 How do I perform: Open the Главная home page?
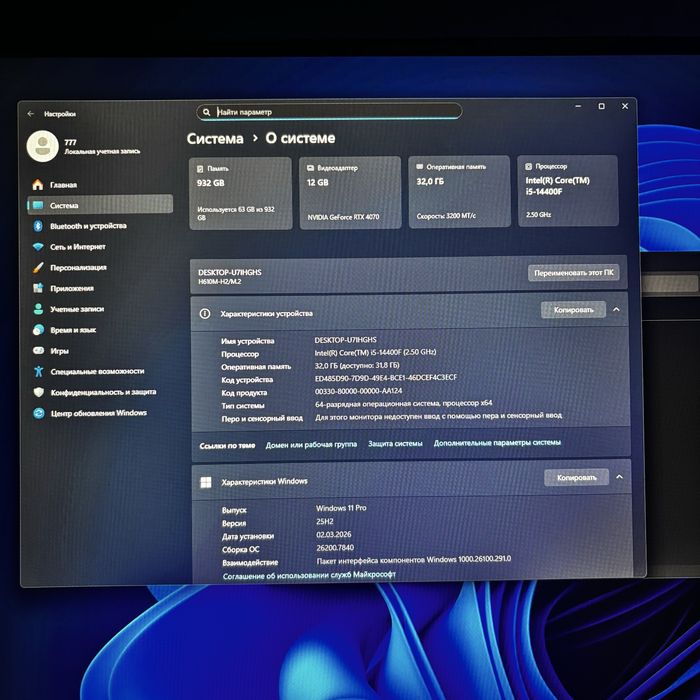[100, 185]
